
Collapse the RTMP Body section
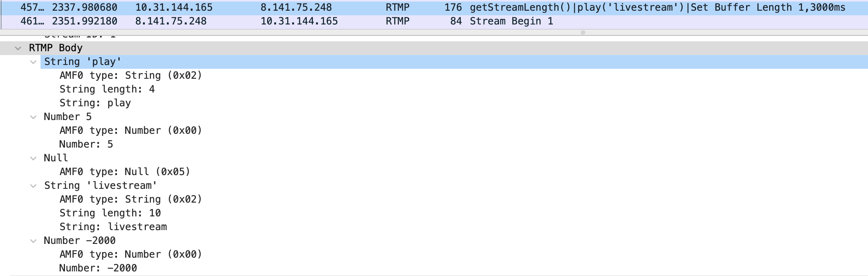pyautogui.click(x=18, y=48)
